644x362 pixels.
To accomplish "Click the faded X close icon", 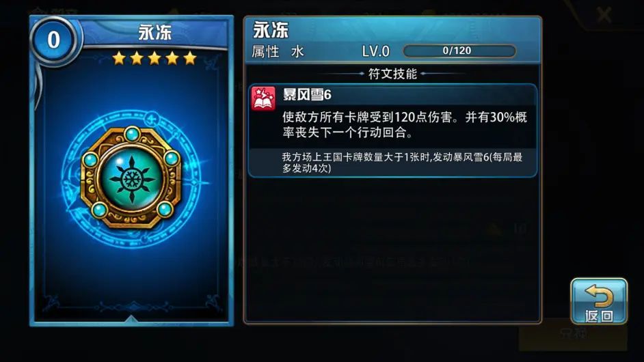I will point(604,15).
